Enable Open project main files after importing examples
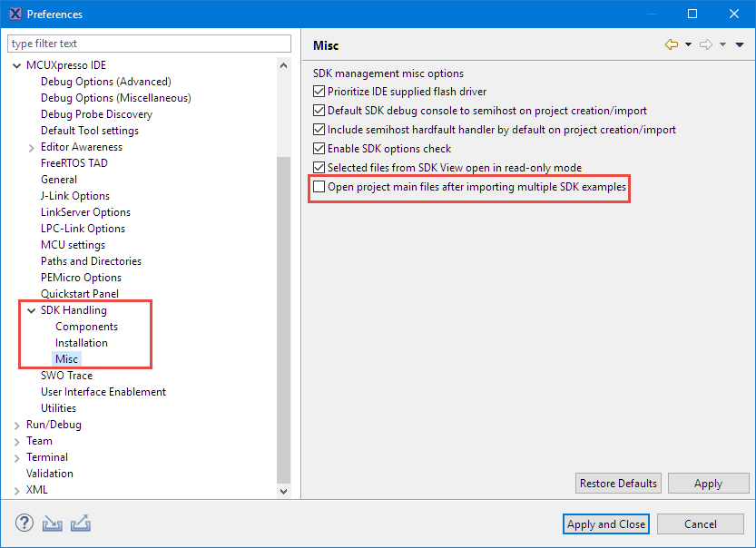756x548 pixels. [320, 188]
